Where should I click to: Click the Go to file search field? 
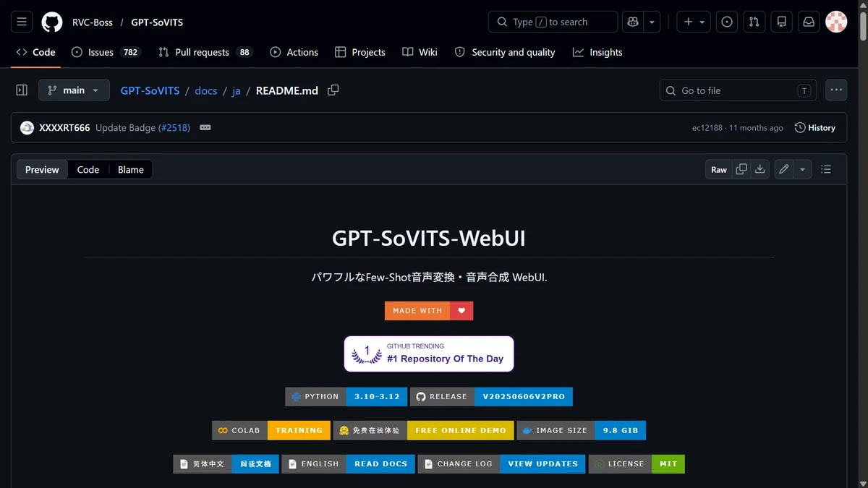pyautogui.click(x=738, y=90)
